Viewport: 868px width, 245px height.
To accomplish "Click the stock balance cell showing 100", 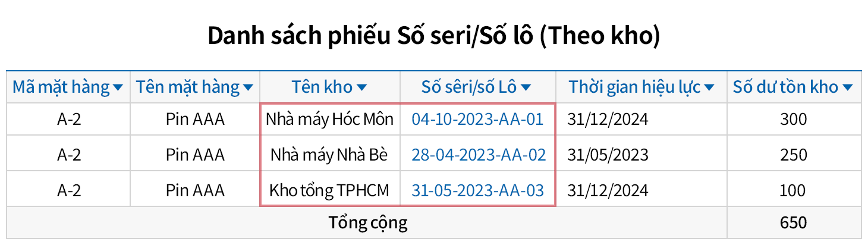I will coord(793,191).
